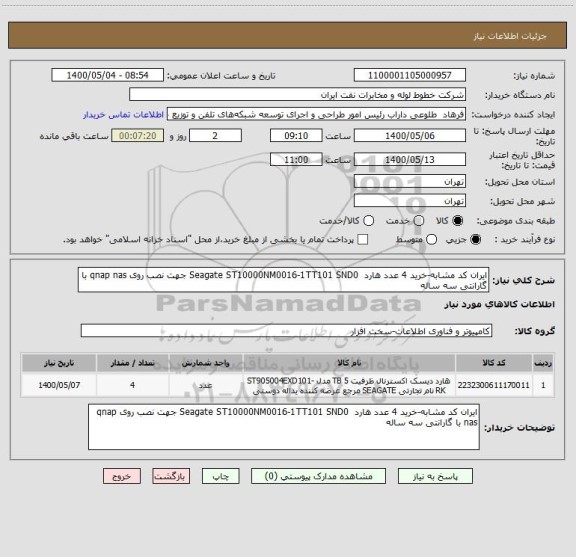
Task: Select the کالا radio button
Action: coord(457,221)
